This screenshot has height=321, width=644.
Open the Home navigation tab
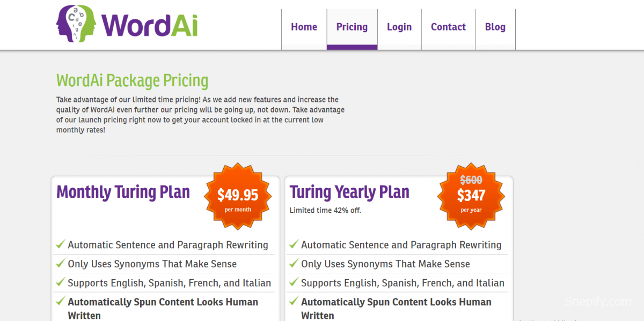point(304,27)
